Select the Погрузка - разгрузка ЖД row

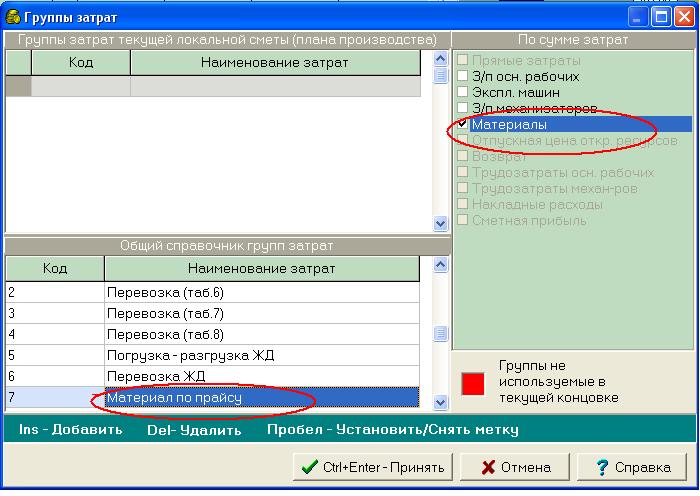[x=262, y=355]
